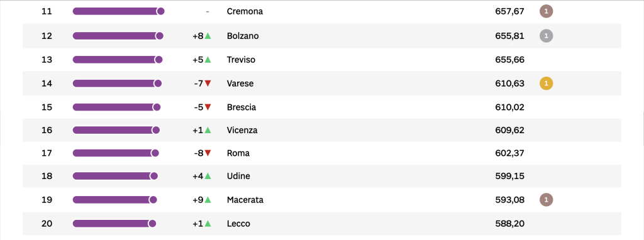Select the Cremona province name
Image resolution: width=644 pixels, height=240 pixels.
[245, 11]
